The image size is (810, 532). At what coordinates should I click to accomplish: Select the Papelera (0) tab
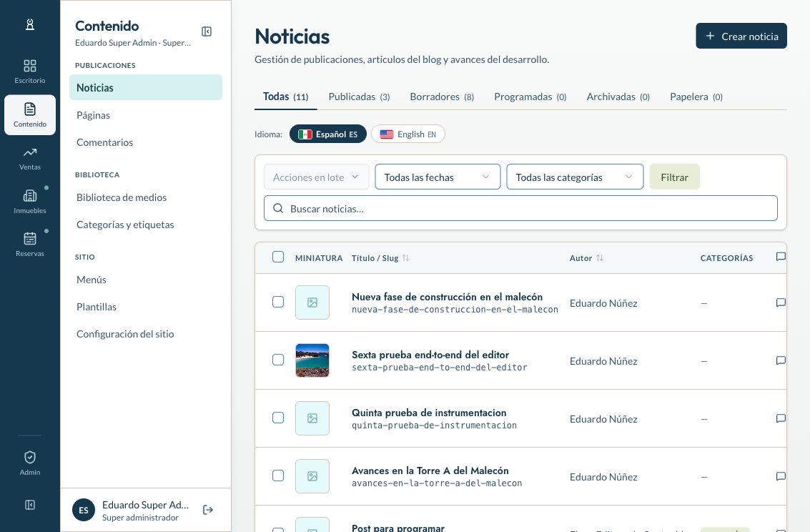696,97
